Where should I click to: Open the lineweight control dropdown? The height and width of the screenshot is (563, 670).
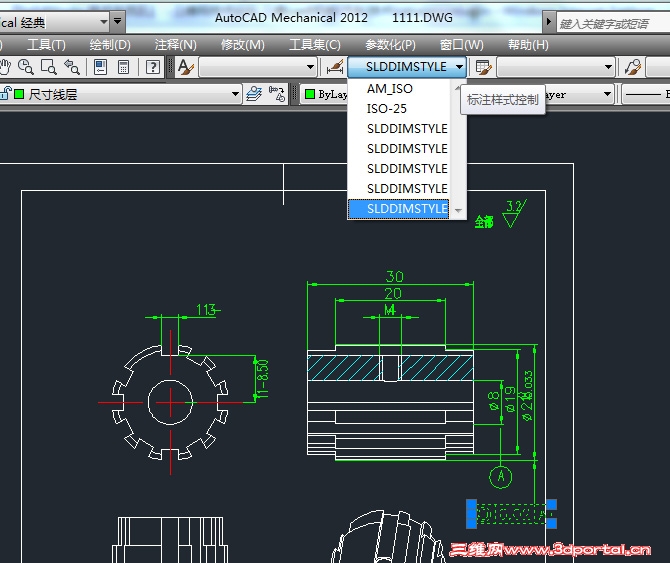(x=646, y=94)
